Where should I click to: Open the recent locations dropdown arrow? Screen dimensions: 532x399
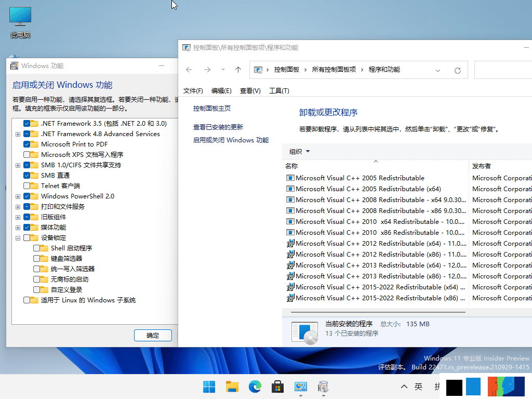pos(223,70)
